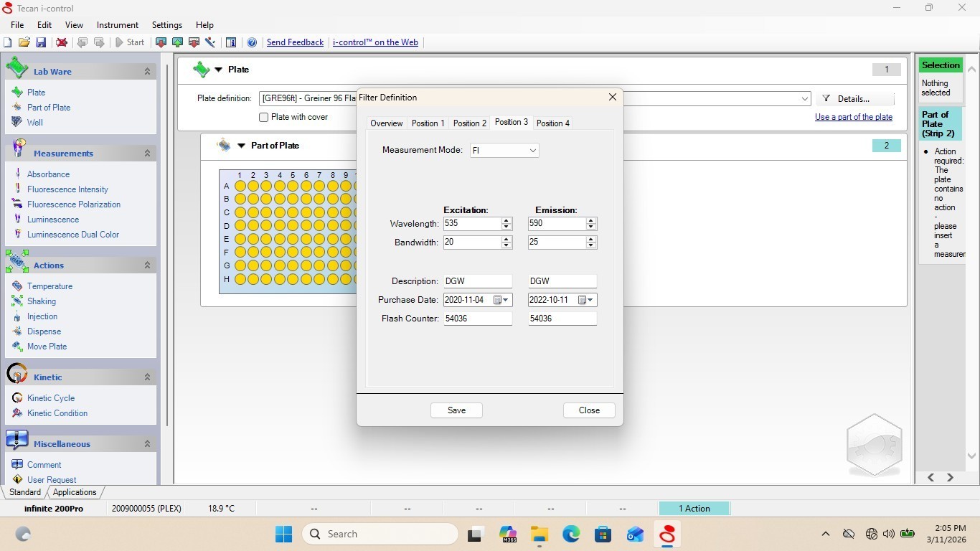This screenshot has height=551, width=980.
Task: Click the New file toolbar icon
Action: pos(8,42)
